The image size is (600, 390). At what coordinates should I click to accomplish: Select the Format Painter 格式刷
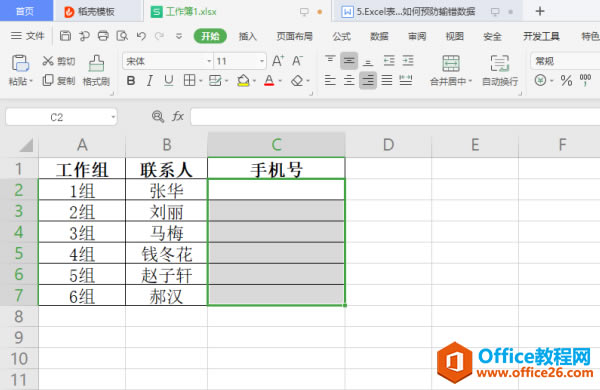96,71
